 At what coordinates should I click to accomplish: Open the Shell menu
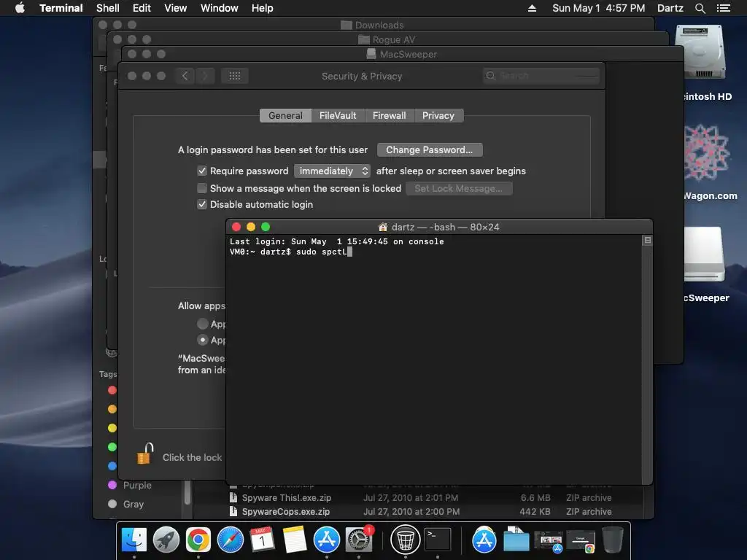108,8
